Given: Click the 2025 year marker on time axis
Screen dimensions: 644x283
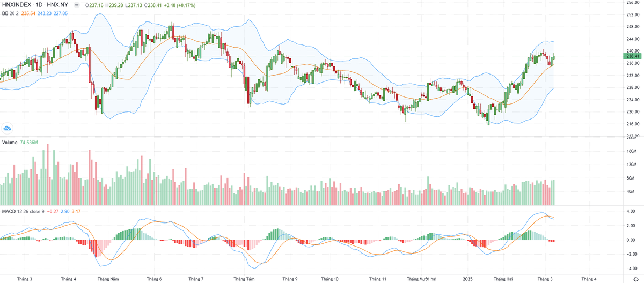Looking at the screenshot, I should pos(468,279).
